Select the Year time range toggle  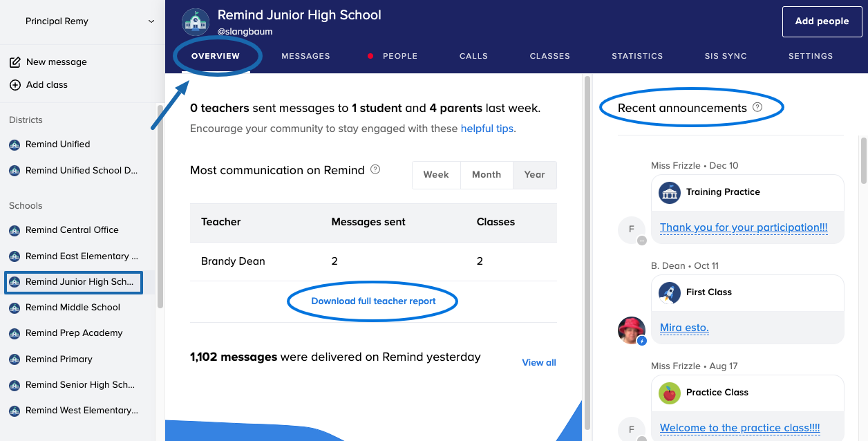pos(534,175)
